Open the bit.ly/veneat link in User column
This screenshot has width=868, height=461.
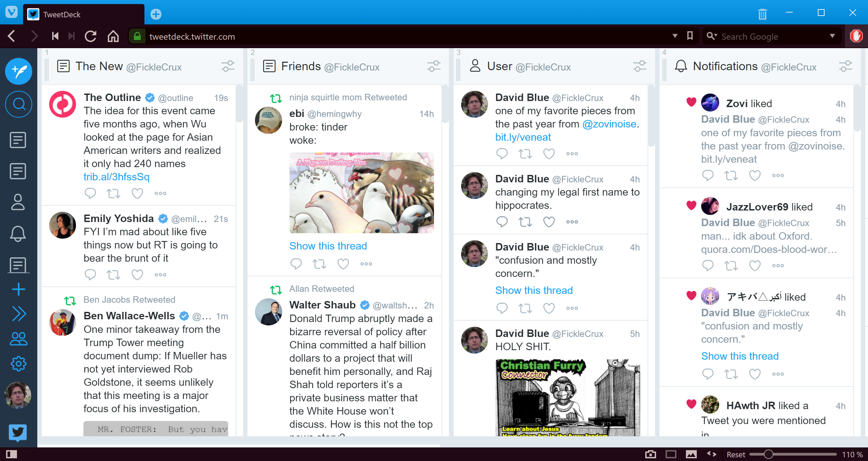click(523, 137)
